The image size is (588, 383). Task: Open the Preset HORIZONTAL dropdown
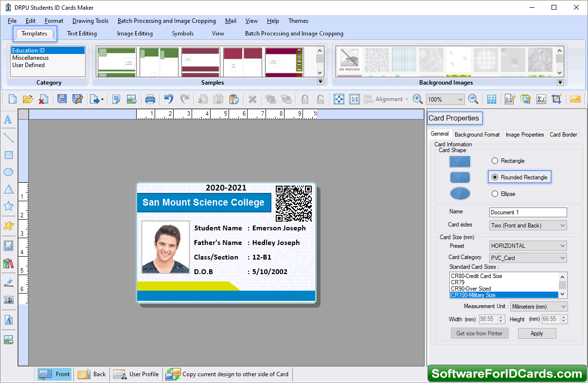click(x=528, y=246)
